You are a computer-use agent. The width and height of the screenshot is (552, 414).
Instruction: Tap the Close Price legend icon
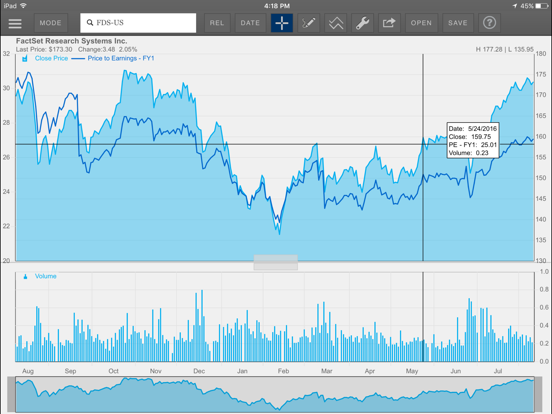[x=25, y=58]
